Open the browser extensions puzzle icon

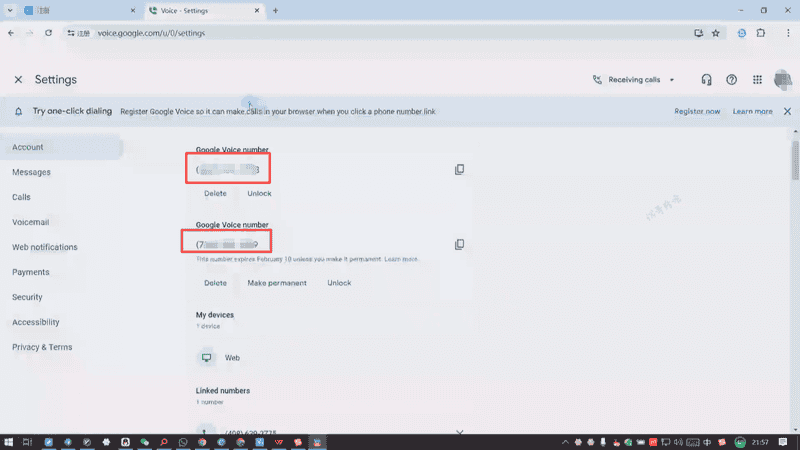pos(761,33)
